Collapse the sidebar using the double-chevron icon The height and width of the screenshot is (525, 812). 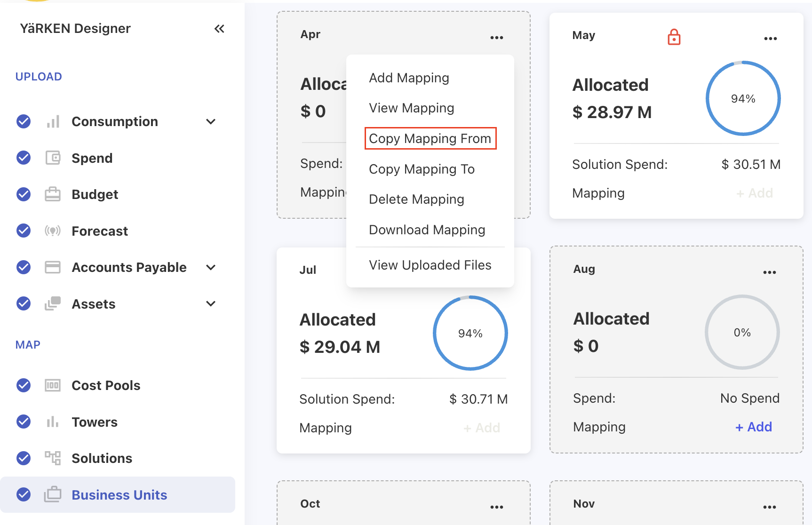(219, 29)
